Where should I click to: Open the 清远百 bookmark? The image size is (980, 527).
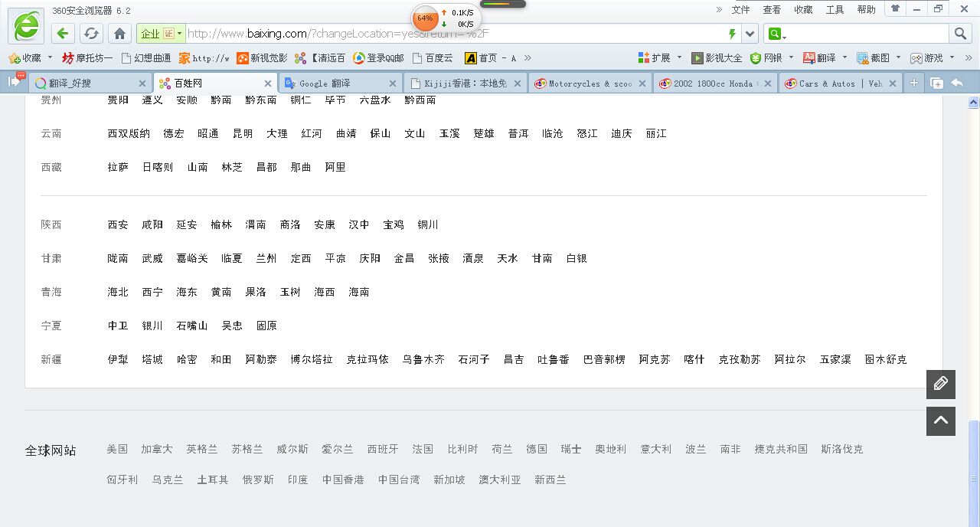click(320, 57)
